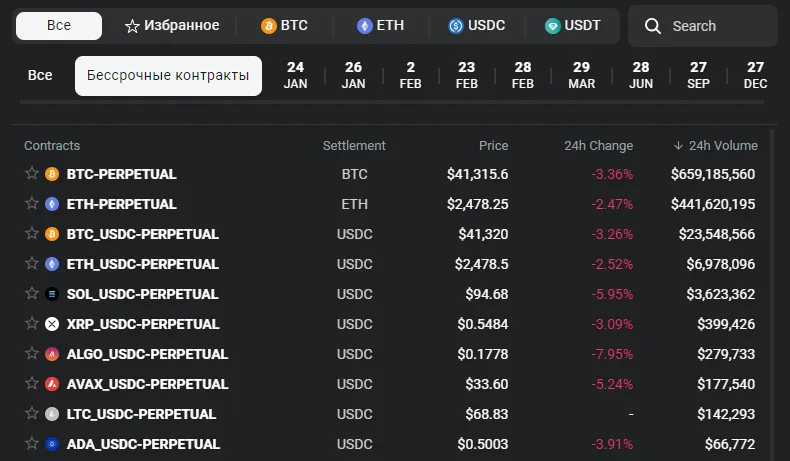Star the ADA_USDC-PERPETUAL contract
Image resolution: width=790 pixels, height=461 pixels.
click(32, 443)
